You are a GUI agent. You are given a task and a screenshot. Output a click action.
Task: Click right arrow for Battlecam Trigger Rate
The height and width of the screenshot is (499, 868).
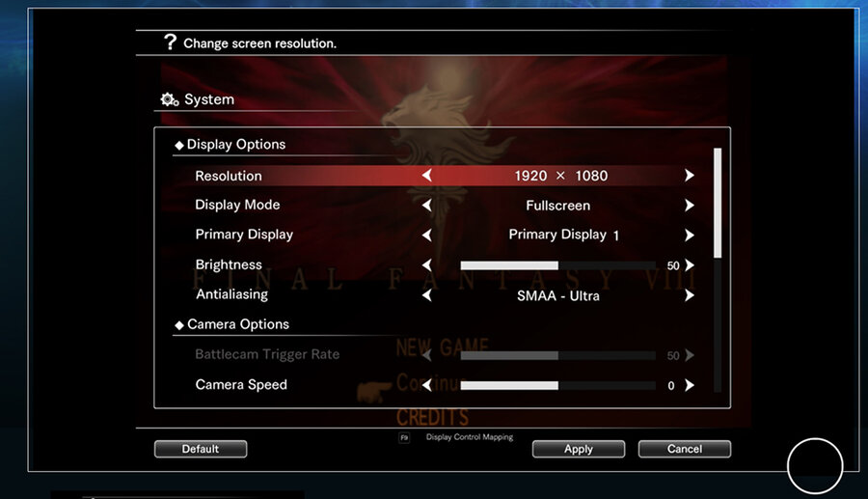(x=690, y=355)
